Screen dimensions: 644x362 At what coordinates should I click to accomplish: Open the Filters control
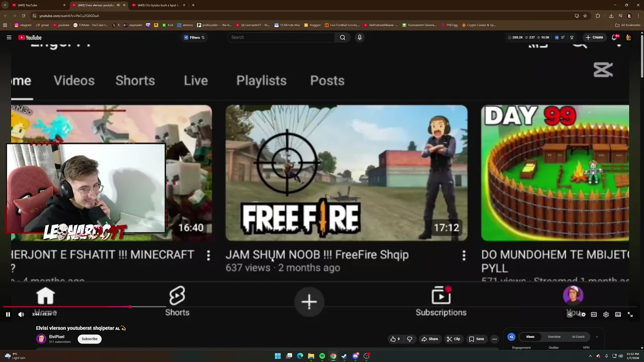point(194,37)
